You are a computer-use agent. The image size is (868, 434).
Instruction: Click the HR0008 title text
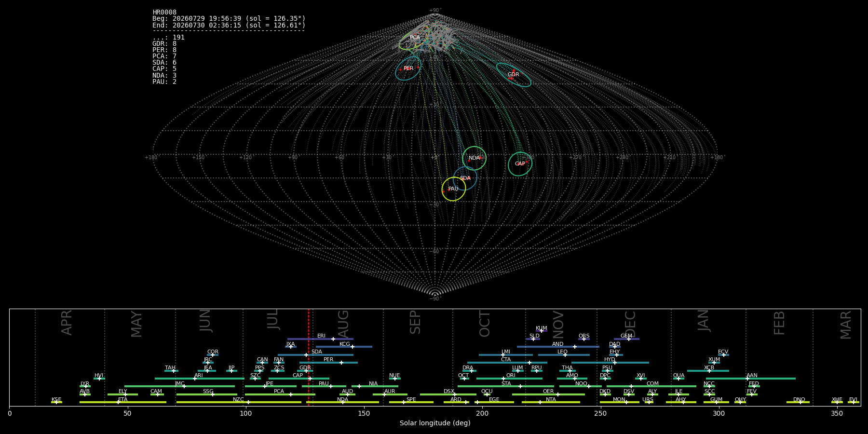pyautogui.click(x=164, y=13)
